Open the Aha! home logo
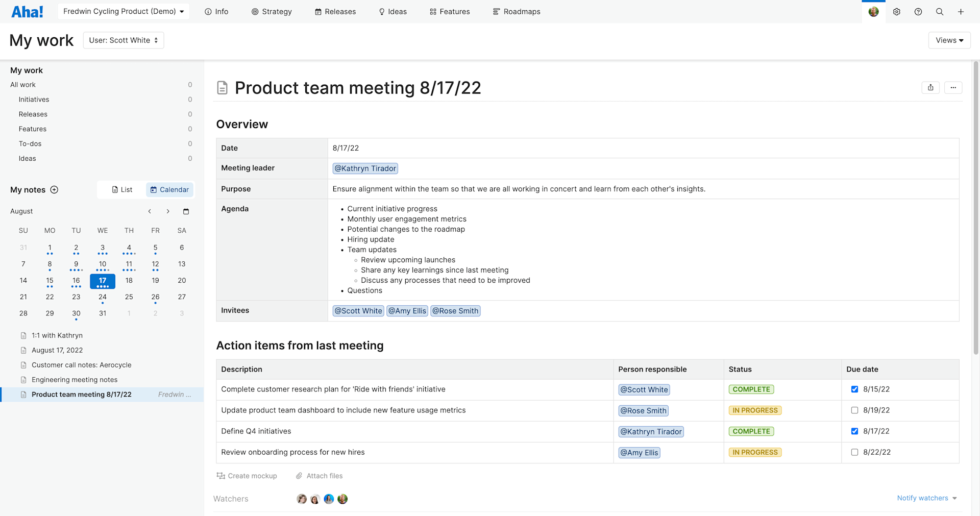Viewport: 980px width, 516px height. (27, 11)
